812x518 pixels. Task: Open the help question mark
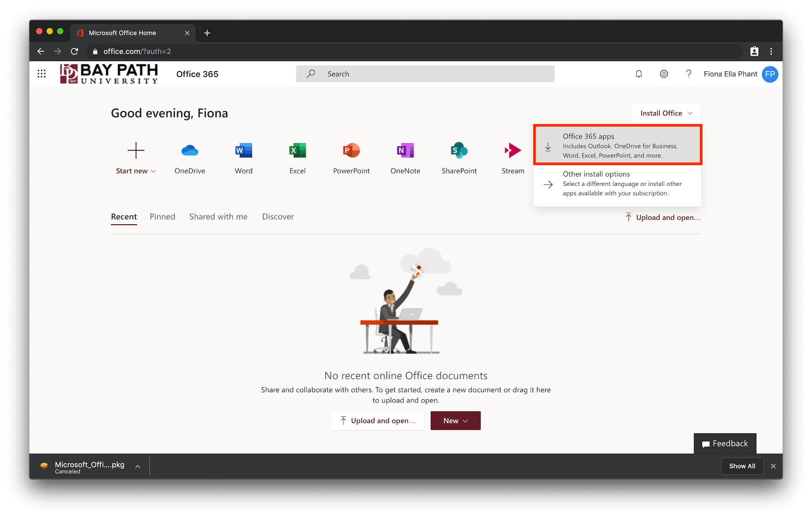tap(689, 74)
